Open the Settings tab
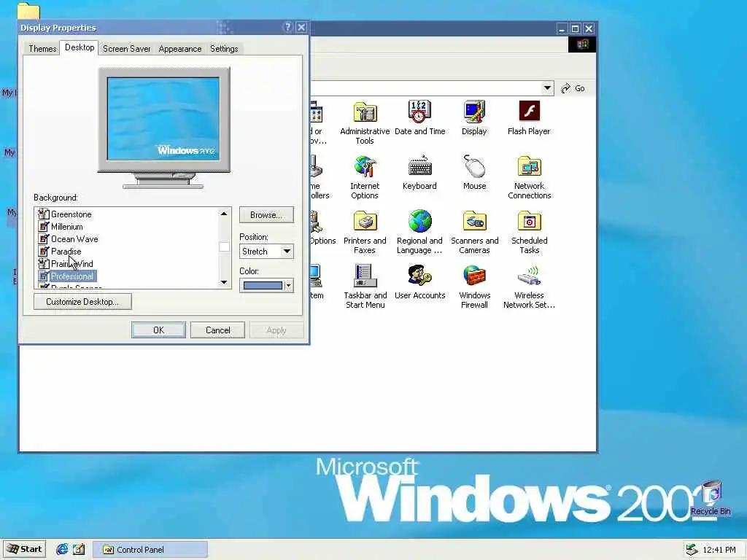 coord(224,49)
